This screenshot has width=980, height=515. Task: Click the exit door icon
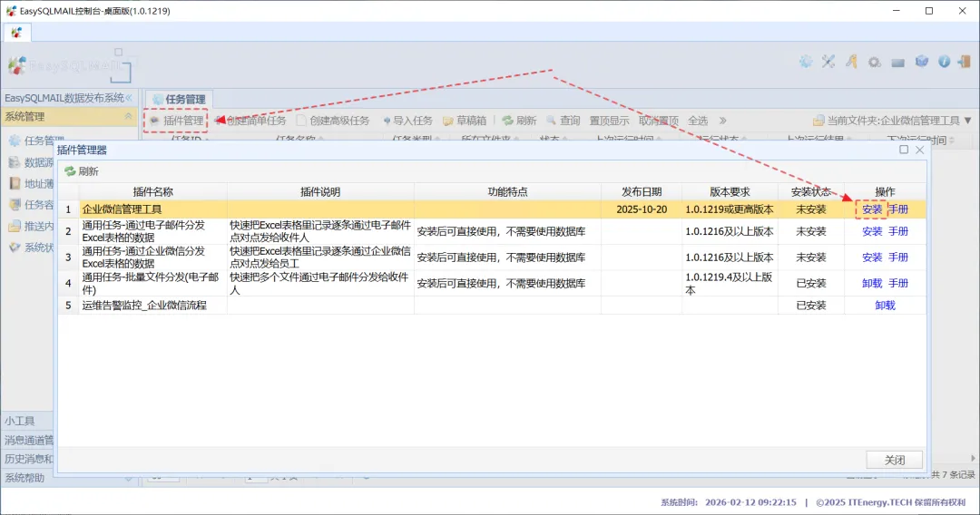point(965,61)
